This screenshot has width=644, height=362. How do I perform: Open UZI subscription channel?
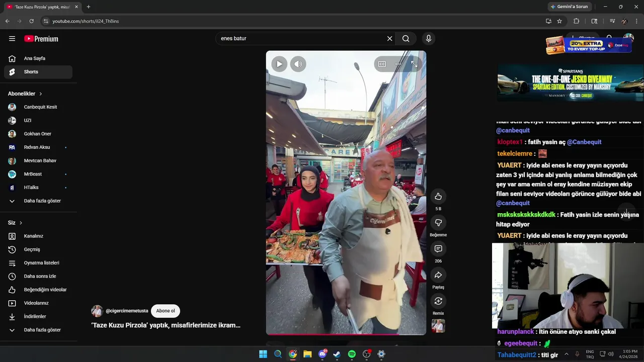38,121
